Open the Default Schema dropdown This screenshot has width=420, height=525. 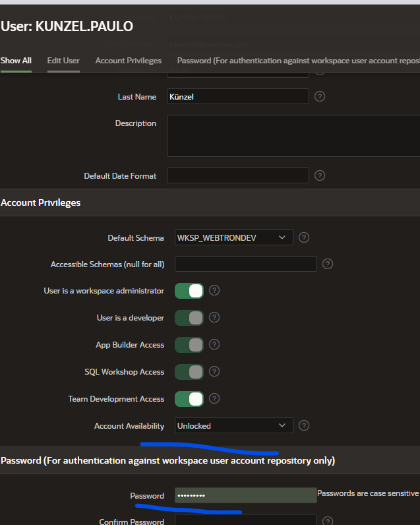[233, 237]
